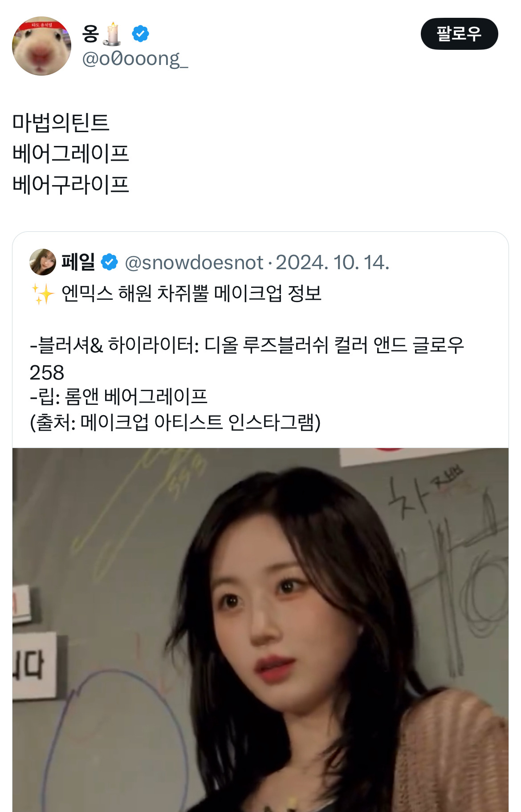Click the source line 메이크업 아티스트 인스타그램
The width and height of the screenshot is (521, 812).
point(175,423)
